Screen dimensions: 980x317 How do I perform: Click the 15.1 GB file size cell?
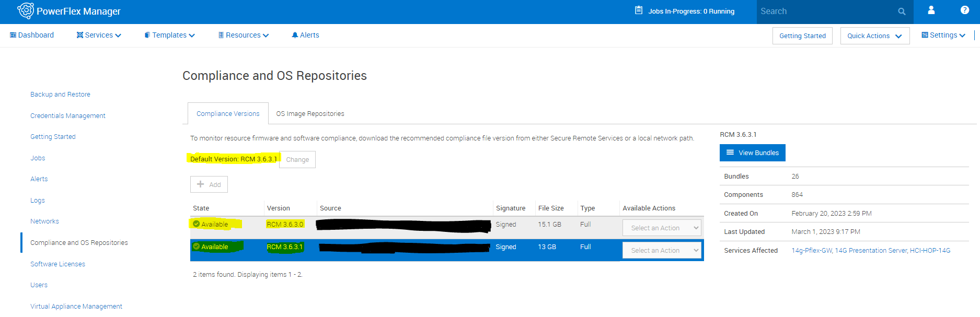tap(550, 225)
